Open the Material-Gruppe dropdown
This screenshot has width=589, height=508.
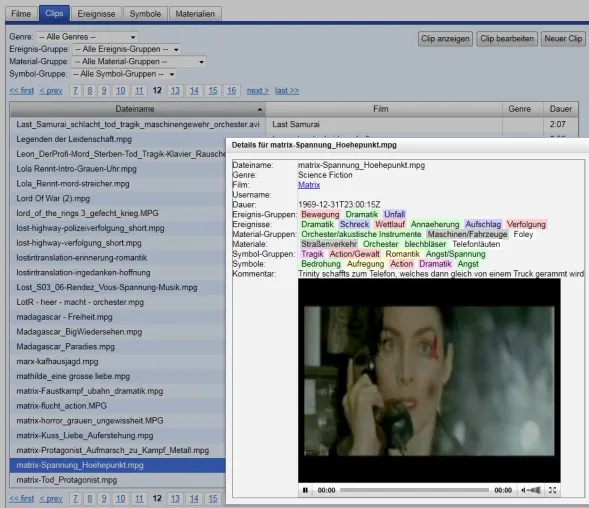(x=139, y=62)
